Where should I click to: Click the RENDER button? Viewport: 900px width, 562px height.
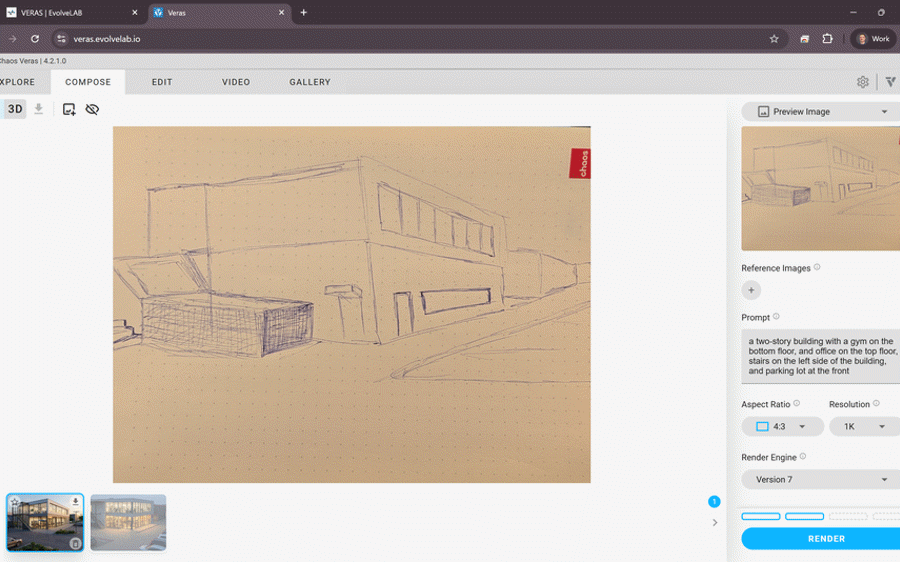[x=821, y=538]
